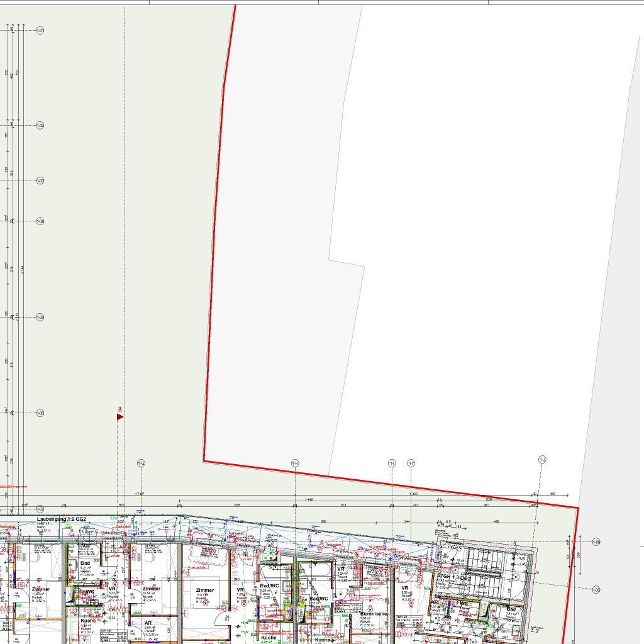Screen dimensions: 644x644
Task: Click the red section marker 04
Action: click(x=119, y=416)
